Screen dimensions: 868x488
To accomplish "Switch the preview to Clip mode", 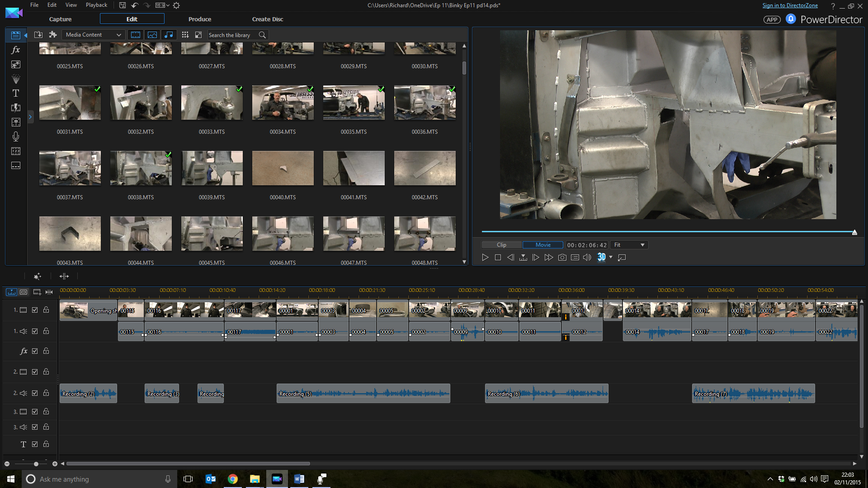I will [x=501, y=245].
